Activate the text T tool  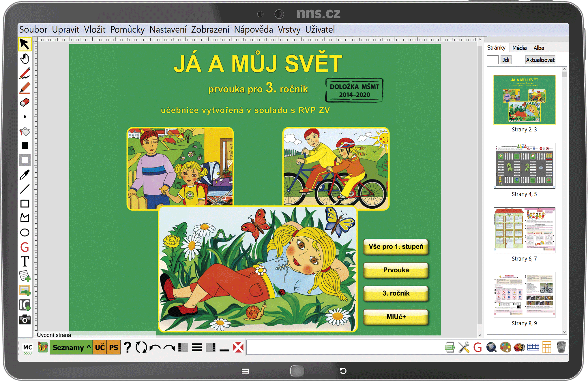pos(25,261)
